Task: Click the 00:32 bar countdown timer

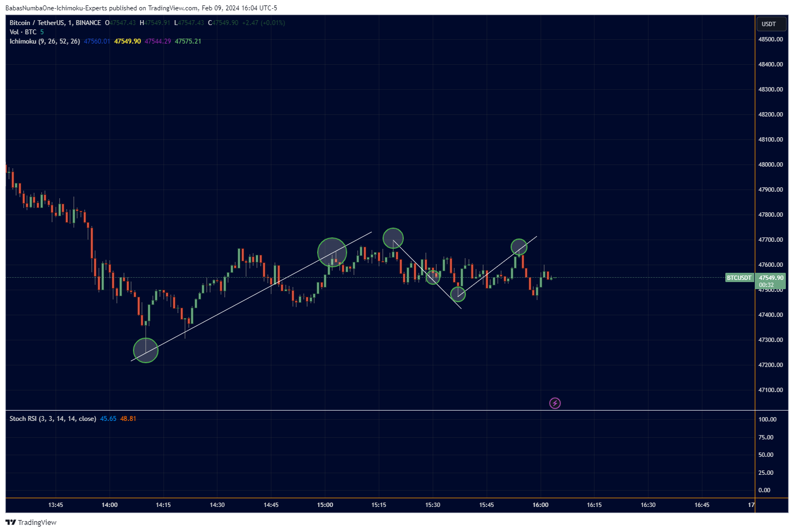Action: (x=766, y=285)
